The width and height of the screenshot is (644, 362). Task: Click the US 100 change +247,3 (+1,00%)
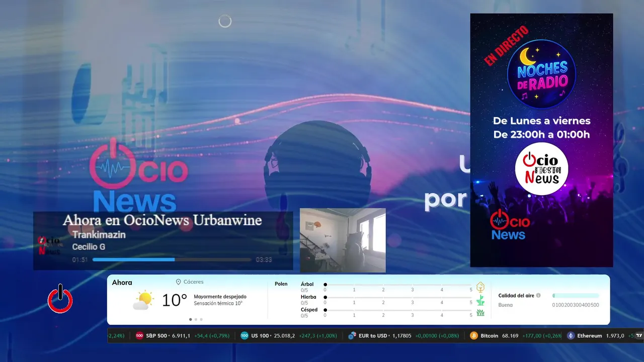coord(318,336)
